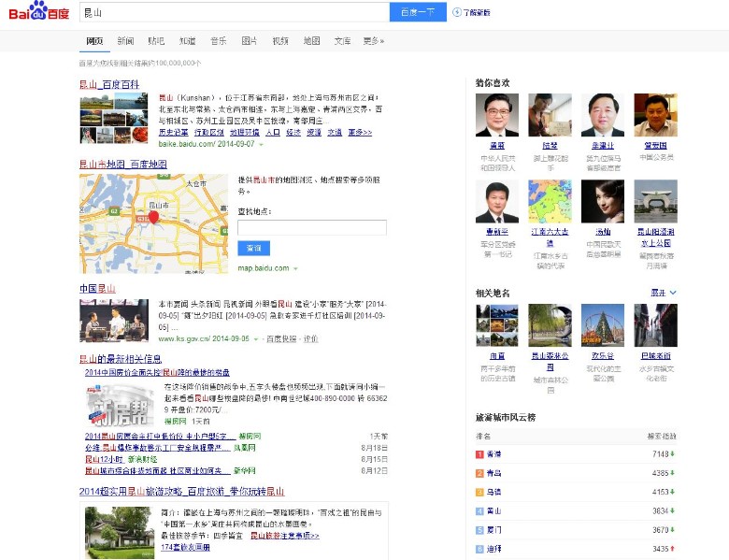729x560 pixels.
Task: Click the 查找地点 input field
Action: pos(311,227)
